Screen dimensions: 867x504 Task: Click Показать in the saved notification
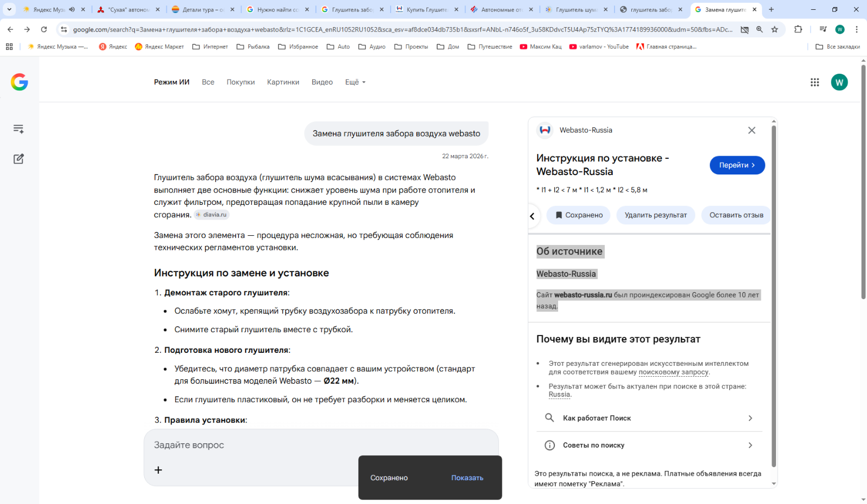pos(467,477)
